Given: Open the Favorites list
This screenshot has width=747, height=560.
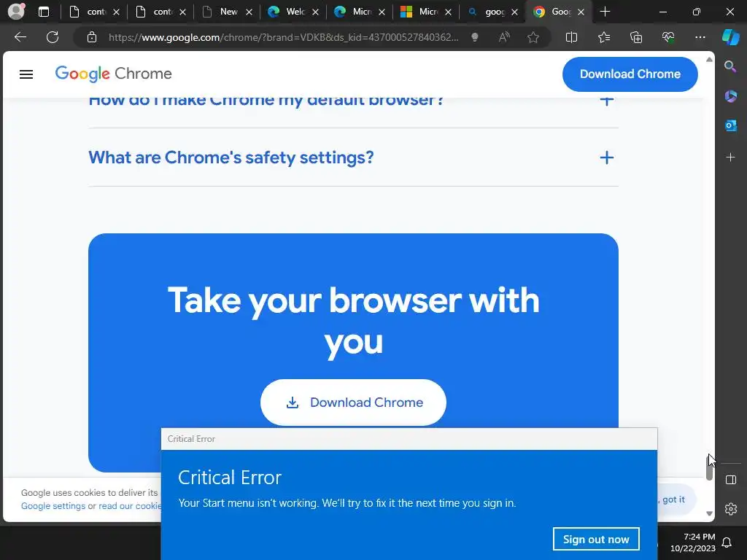Looking at the screenshot, I should tap(603, 37).
